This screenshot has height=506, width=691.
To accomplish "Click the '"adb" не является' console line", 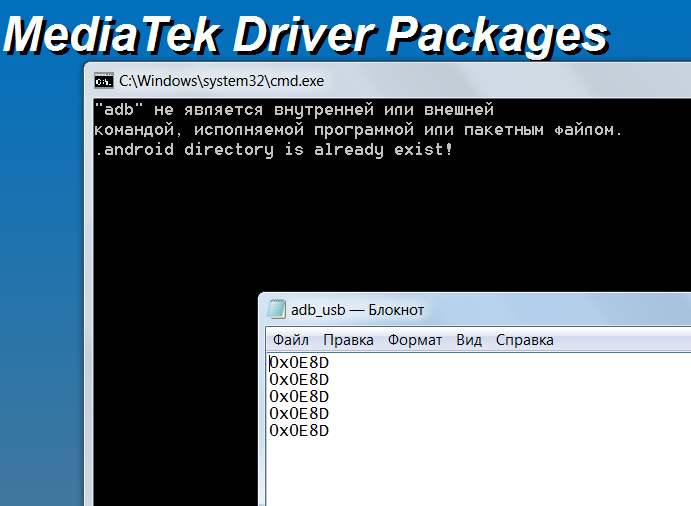I will pyautogui.click(x=294, y=110).
